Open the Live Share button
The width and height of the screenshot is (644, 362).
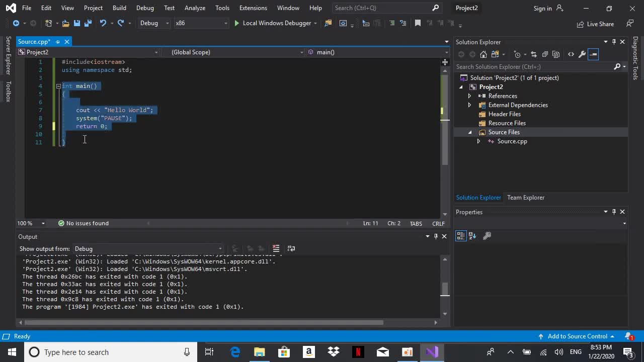point(595,24)
